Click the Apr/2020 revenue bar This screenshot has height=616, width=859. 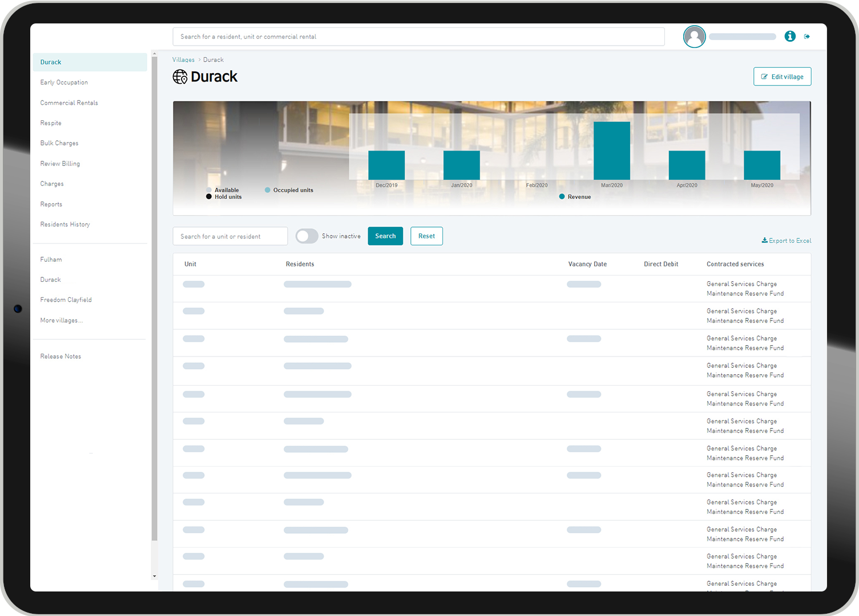point(687,165)
